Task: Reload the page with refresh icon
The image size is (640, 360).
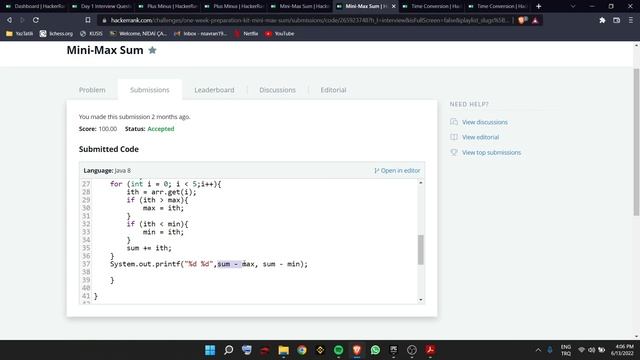Action: (36, 20)
